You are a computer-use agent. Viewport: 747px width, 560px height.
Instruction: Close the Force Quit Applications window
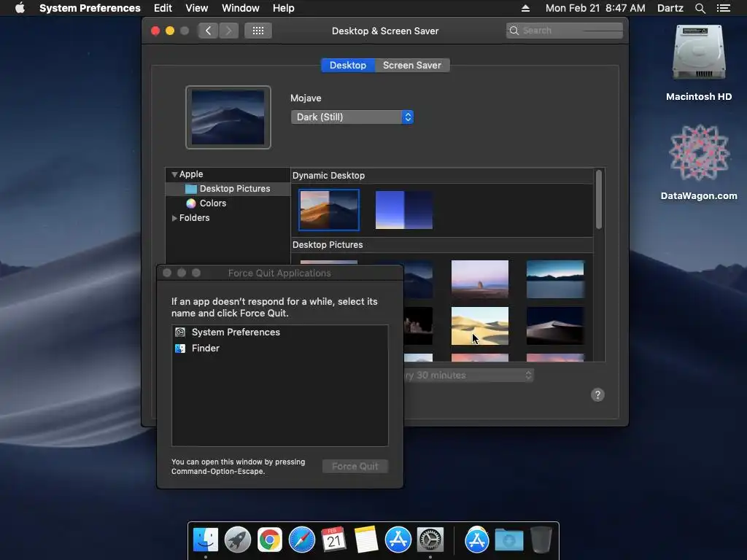point(167,273)
